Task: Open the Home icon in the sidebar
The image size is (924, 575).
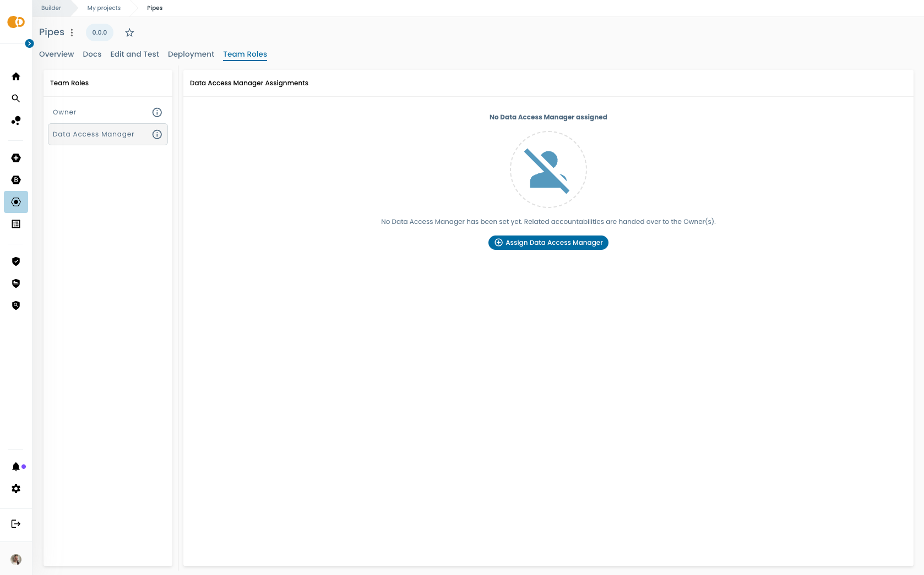Action: coord(16,76)
